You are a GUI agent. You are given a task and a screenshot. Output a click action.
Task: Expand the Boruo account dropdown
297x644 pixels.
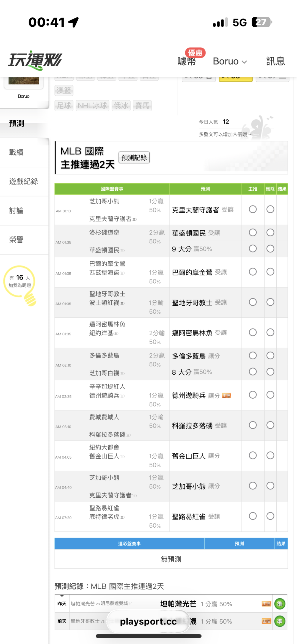coord(230,61)
